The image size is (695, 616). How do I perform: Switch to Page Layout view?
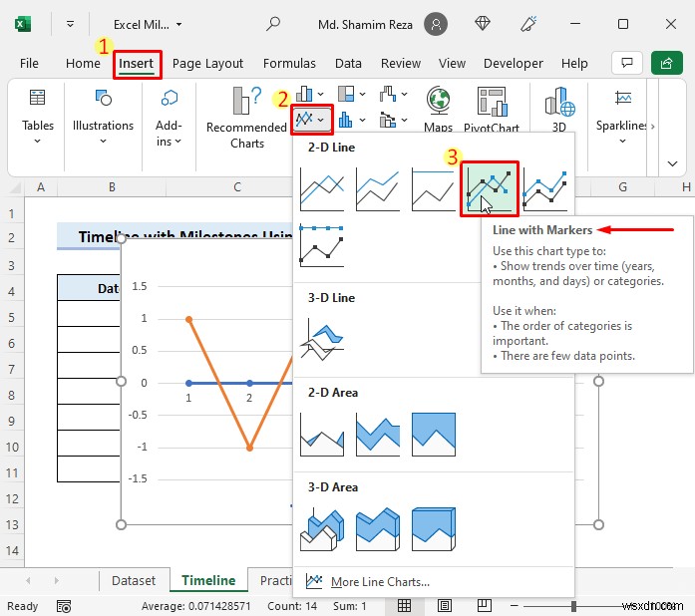(445, 605)
